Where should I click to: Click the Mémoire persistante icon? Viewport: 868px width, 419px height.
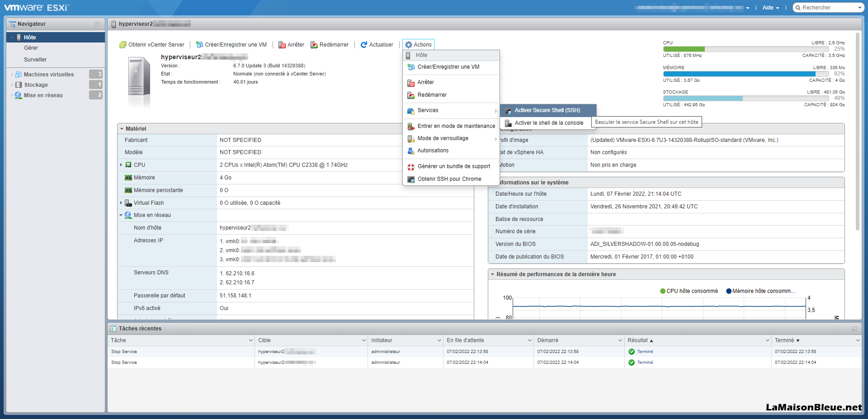click(128, 190)
